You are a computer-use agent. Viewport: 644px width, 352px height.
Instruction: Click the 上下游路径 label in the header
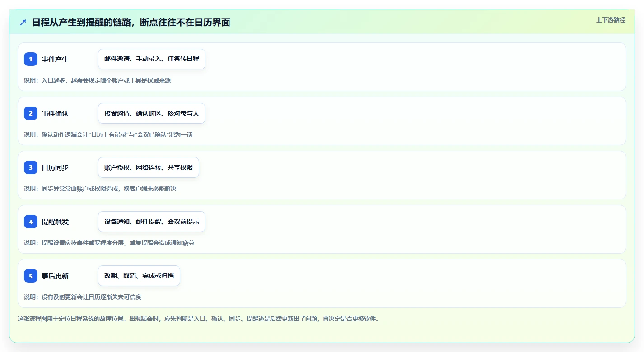click(x=611, y=20)
